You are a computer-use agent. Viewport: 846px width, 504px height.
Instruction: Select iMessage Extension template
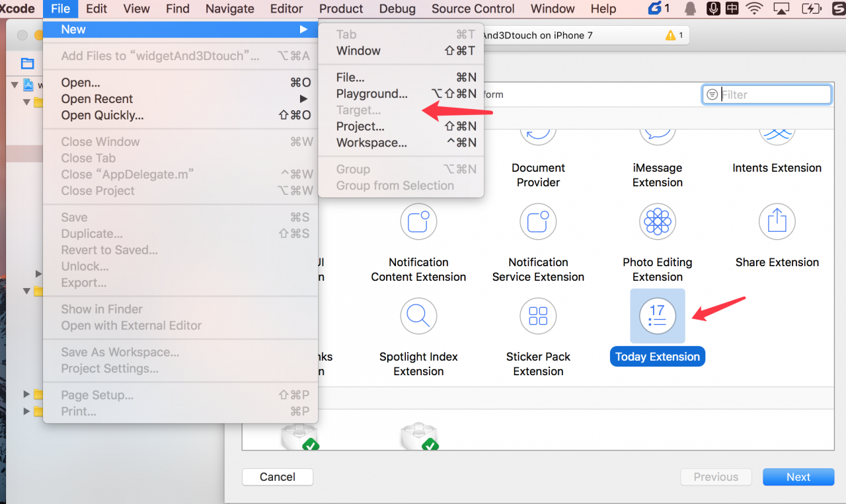pos(657,175)
